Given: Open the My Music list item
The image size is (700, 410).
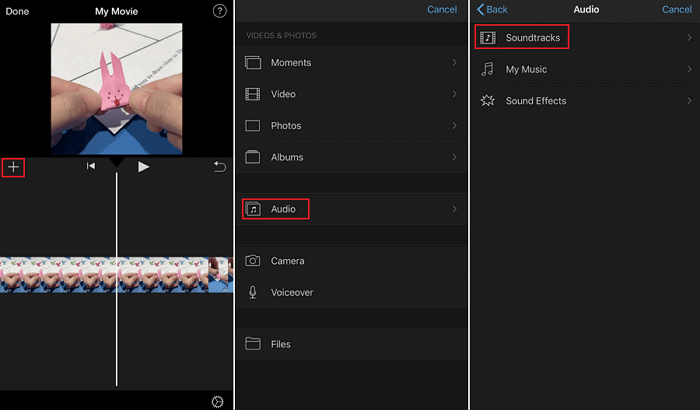Looking at the screenshot, I should (526, 70).
